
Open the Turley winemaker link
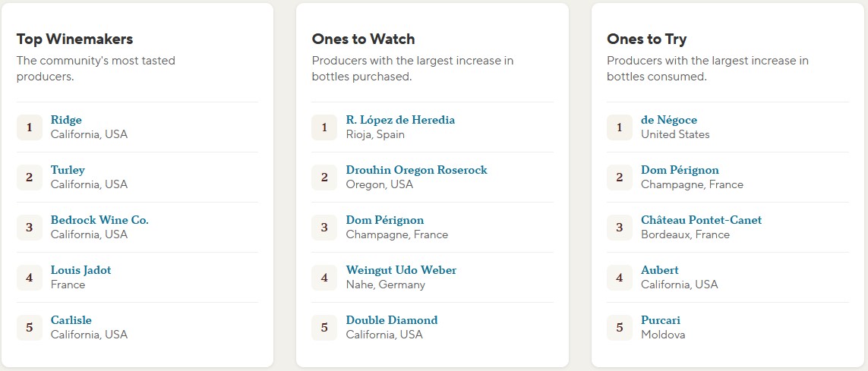point(68,170)
